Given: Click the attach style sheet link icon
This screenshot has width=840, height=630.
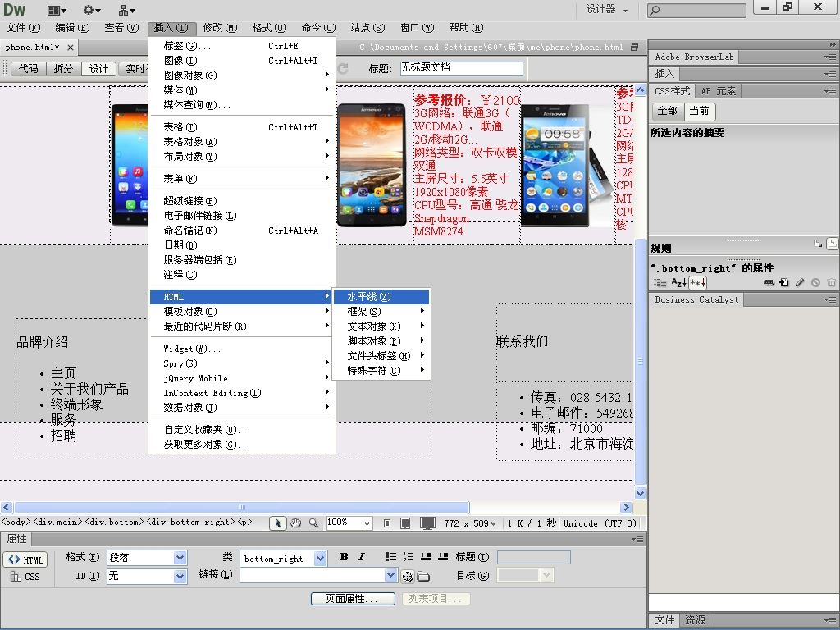Looking at the screenshot, I should (769, 283).
